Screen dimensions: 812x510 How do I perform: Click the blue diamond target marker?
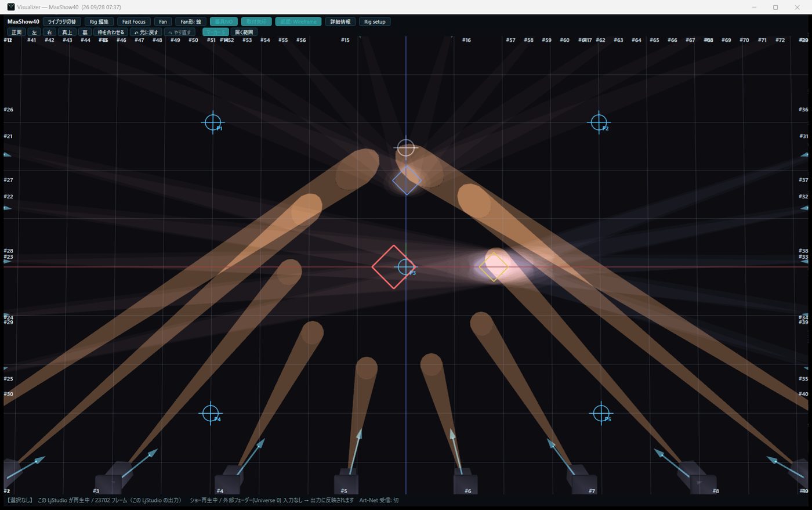pos(407,180)
